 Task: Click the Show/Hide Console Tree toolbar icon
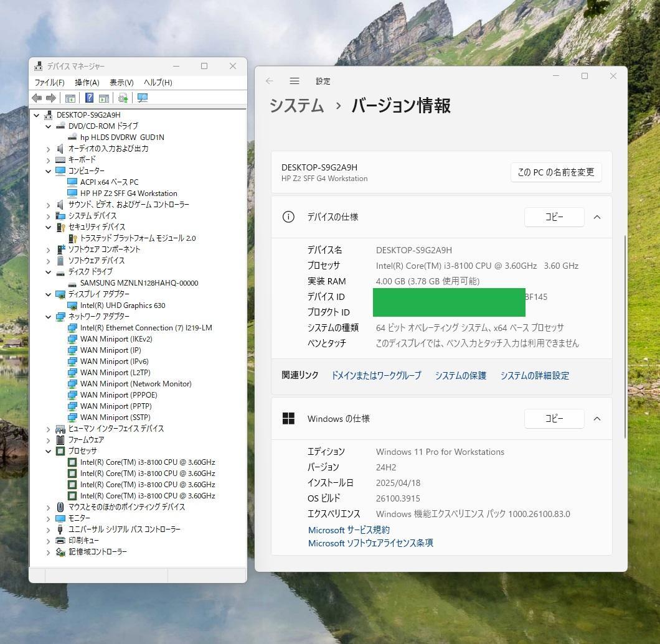coord(70,98)
